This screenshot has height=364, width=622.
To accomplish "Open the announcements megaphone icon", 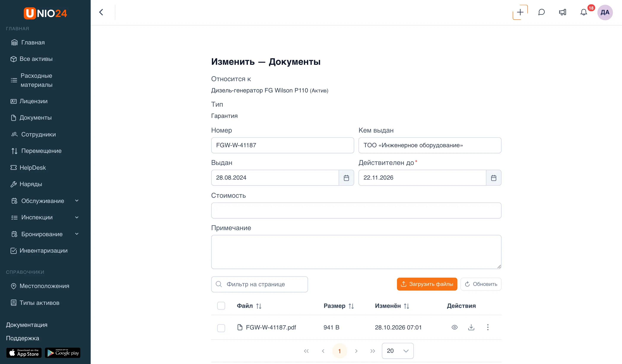I will point(563,12).
